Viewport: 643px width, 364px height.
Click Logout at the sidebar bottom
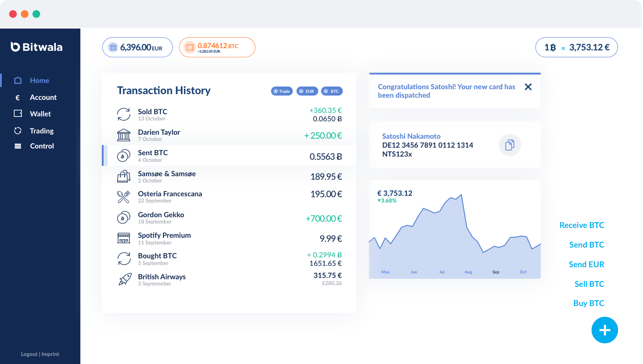click(x=29, y=354)
